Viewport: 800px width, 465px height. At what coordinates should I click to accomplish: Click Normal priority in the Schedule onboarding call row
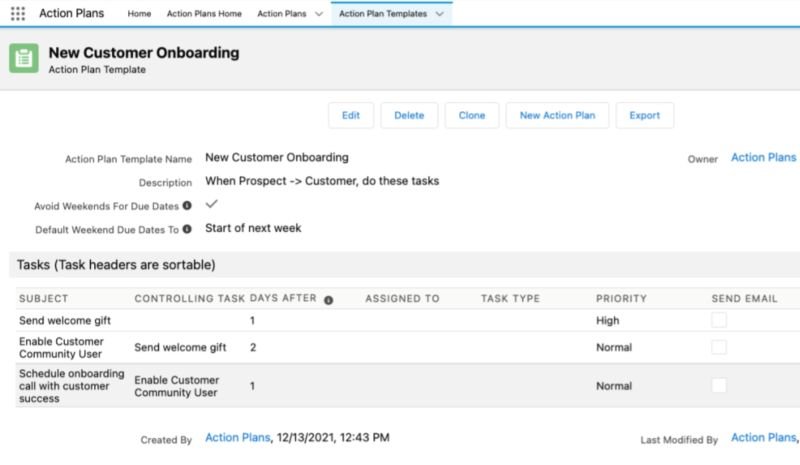tap(614, 386)
